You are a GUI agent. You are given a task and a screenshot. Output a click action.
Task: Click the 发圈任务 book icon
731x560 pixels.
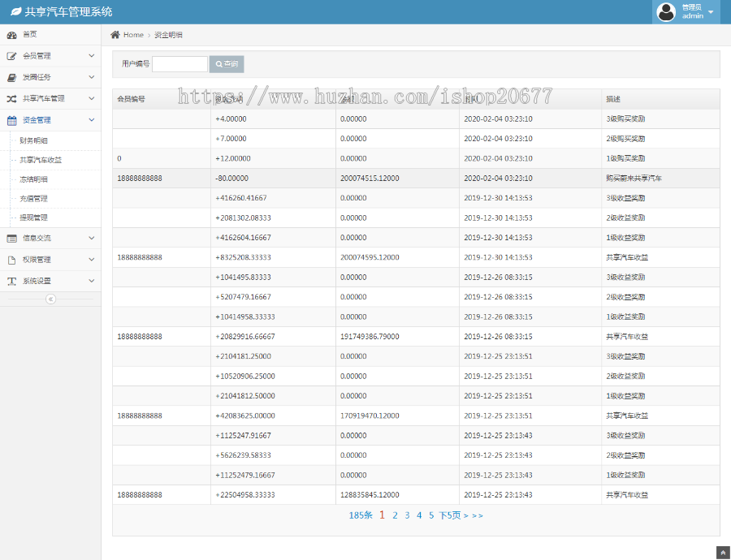pyautogui.click(x=11, y=77)
